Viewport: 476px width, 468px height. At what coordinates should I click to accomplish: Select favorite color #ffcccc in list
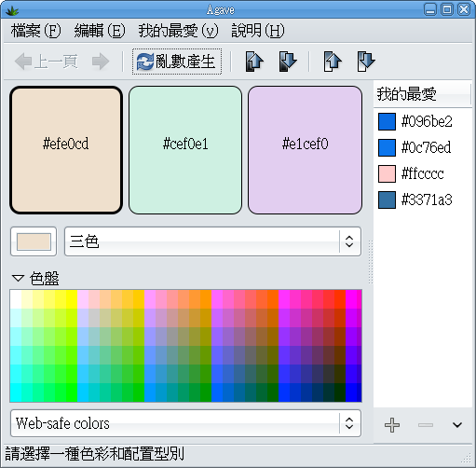422,173
